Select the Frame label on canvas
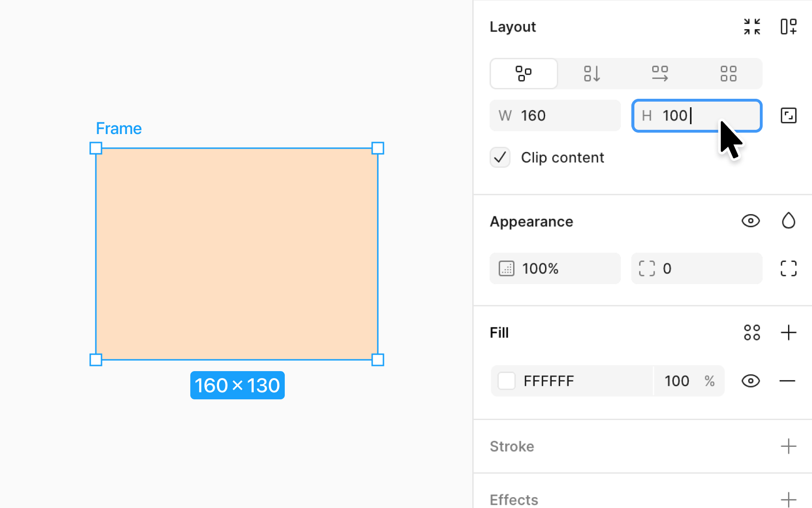Viewport: 812px width, 508px height. (x=118, y=128)
